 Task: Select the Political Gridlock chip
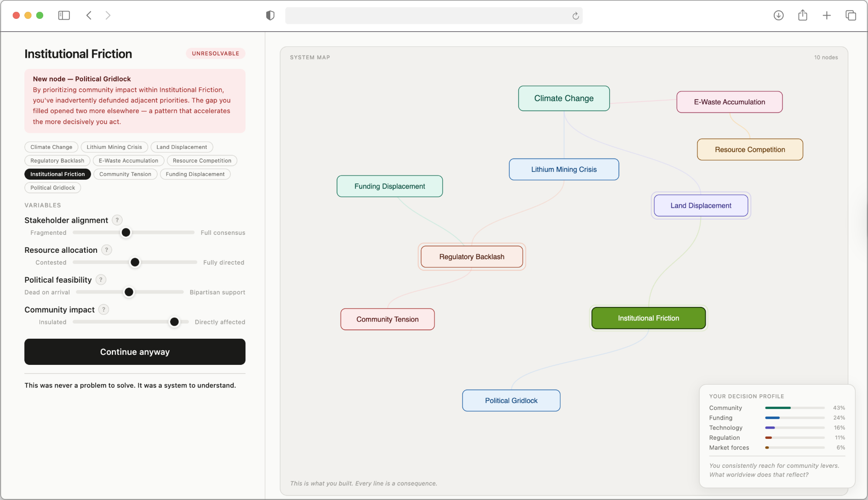coord(53,187)
